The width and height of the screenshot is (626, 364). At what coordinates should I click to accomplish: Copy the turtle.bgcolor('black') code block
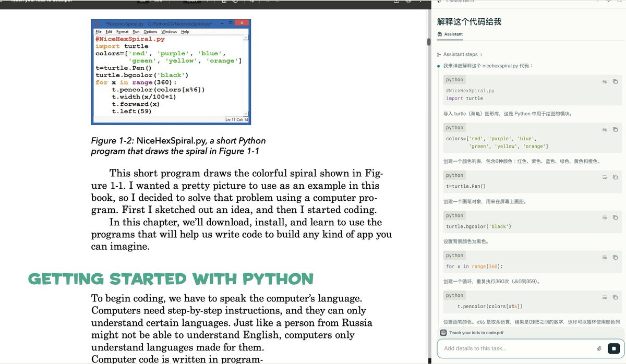point(615,217)
